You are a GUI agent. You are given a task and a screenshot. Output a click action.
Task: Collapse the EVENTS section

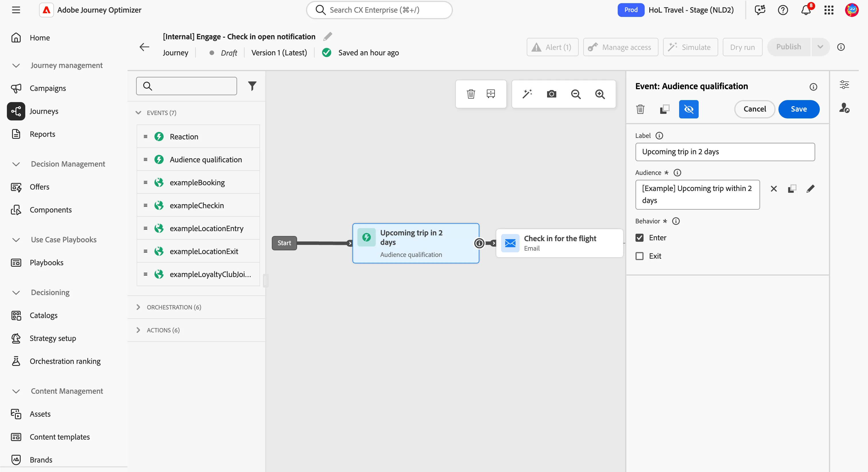[138, 113]
